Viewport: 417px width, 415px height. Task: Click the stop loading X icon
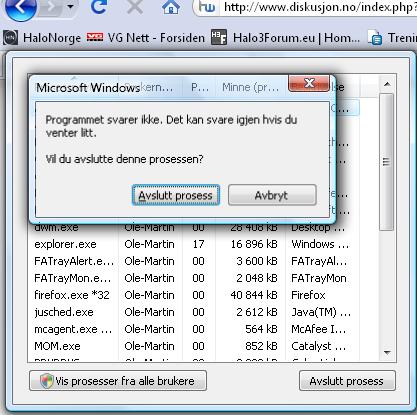click(x=135, y=7)
